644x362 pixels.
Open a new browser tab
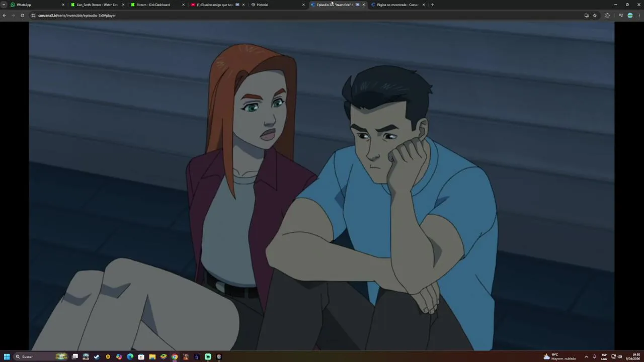click(433, 5)
